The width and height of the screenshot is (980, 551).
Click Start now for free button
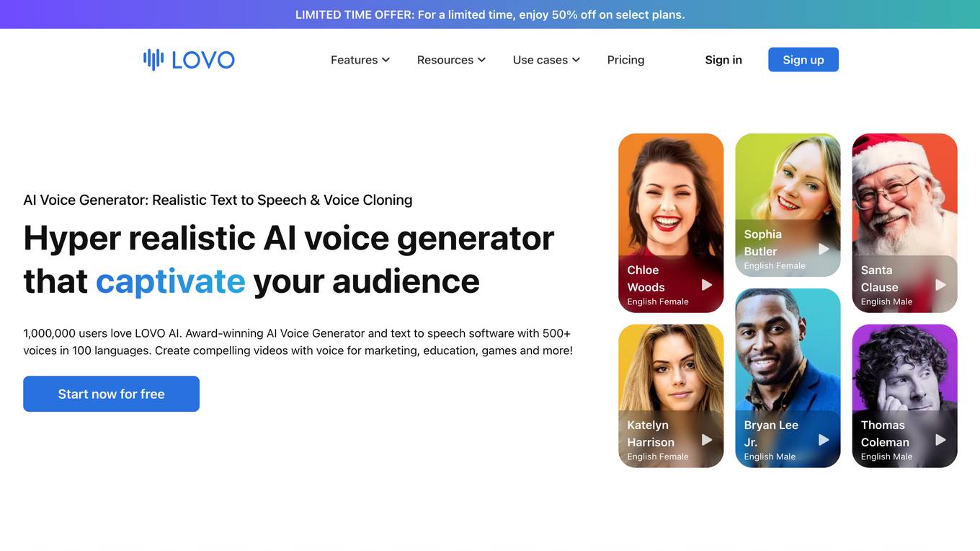tap(111, 394)
